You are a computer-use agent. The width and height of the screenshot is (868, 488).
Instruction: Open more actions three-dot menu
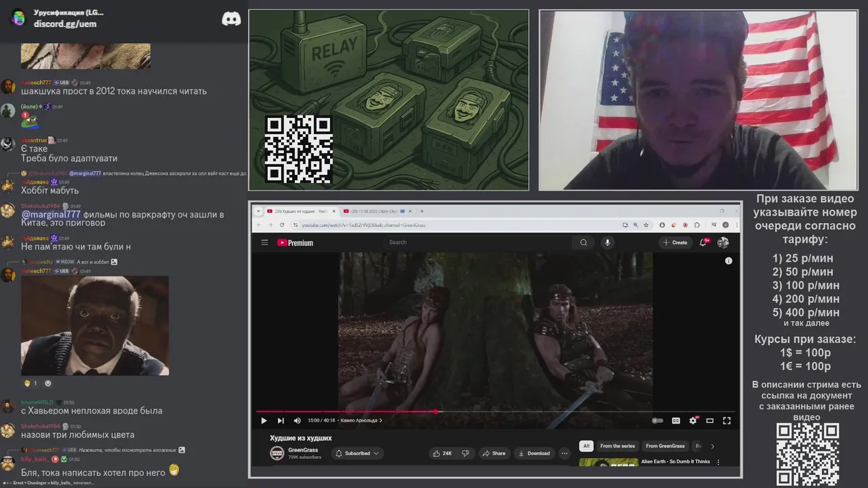tap(564, 453)
